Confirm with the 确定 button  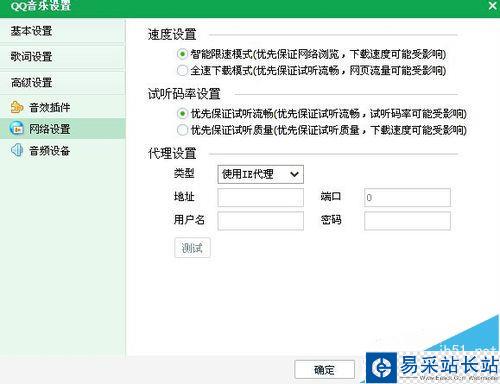(324, 370)
